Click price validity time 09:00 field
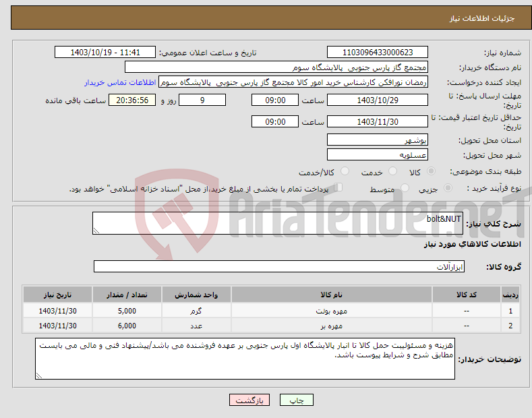Screen dimensions: 532x418 click(275, 121)
